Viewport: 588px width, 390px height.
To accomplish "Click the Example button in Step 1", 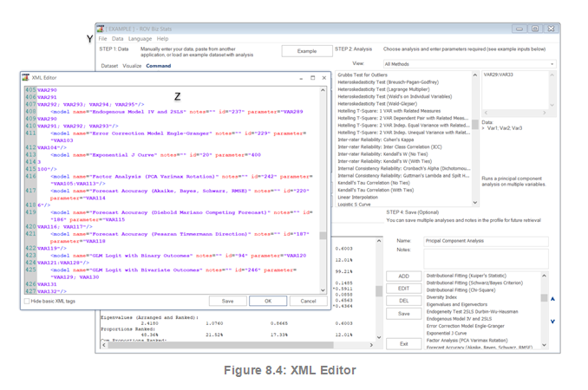I will click(x=307, y=51).
